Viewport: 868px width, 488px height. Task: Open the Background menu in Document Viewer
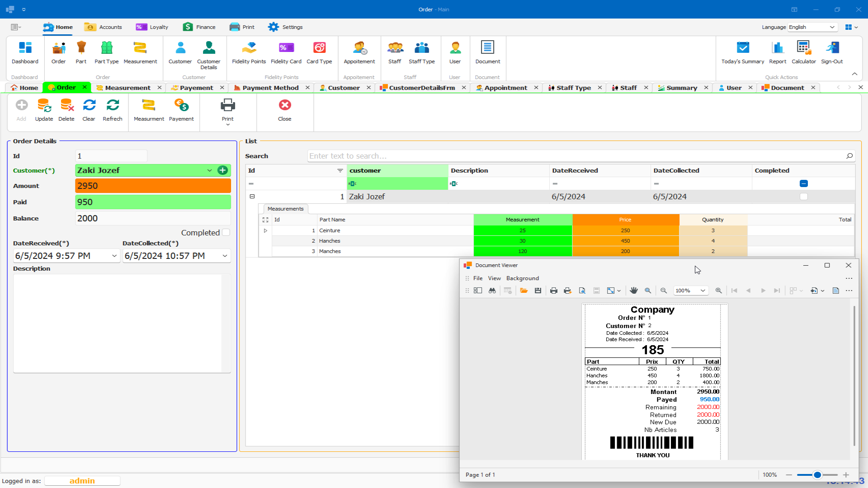tap(522, 278)
